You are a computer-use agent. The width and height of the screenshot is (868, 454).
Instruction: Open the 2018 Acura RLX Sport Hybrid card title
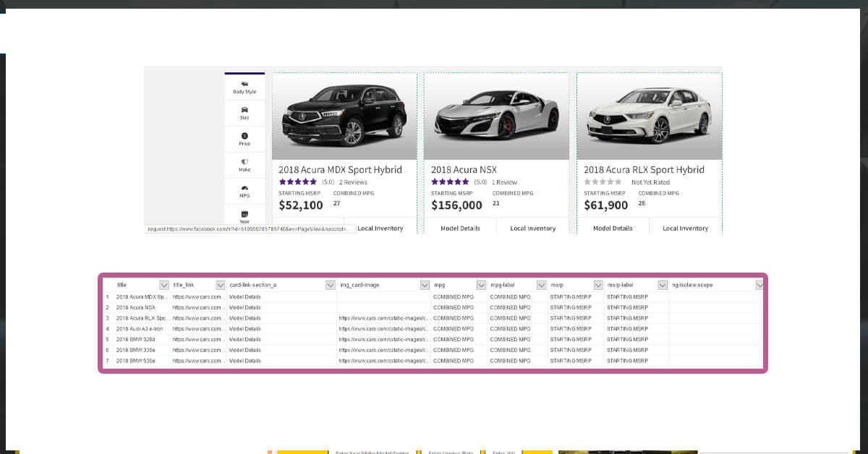(x=644, y=170)
